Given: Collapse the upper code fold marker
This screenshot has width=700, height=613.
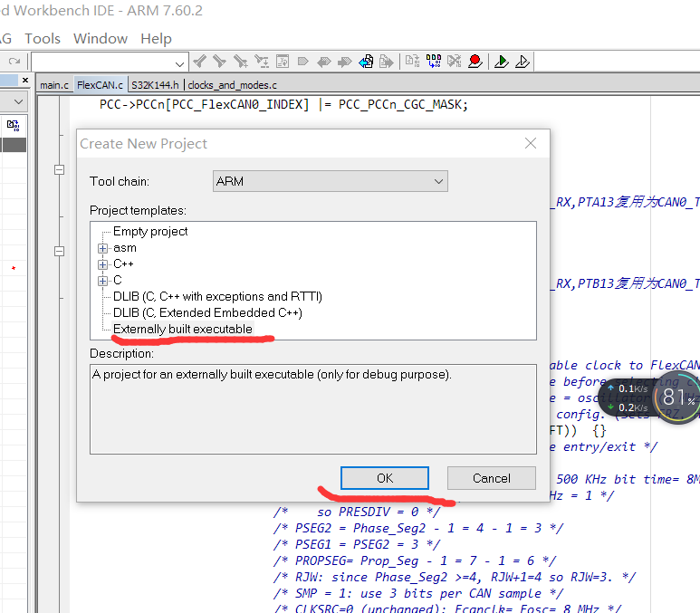Looking at the screenshot, I should coord(59,169).
